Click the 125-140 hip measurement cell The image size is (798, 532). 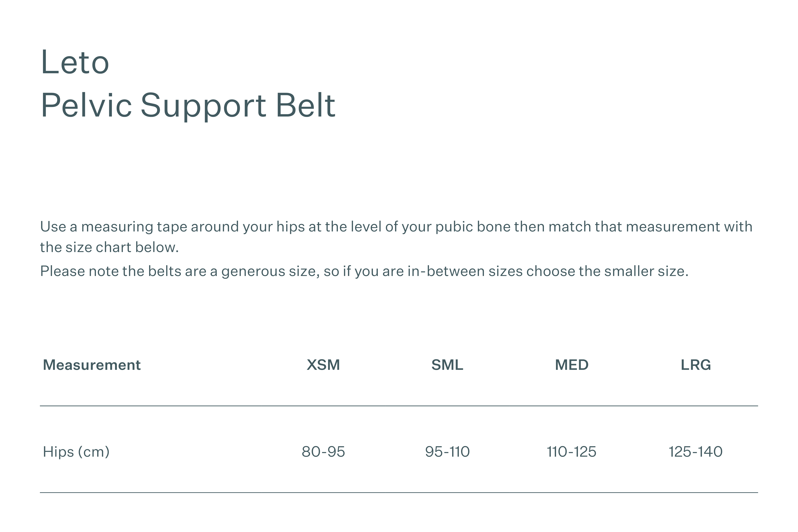pos(696,452)
